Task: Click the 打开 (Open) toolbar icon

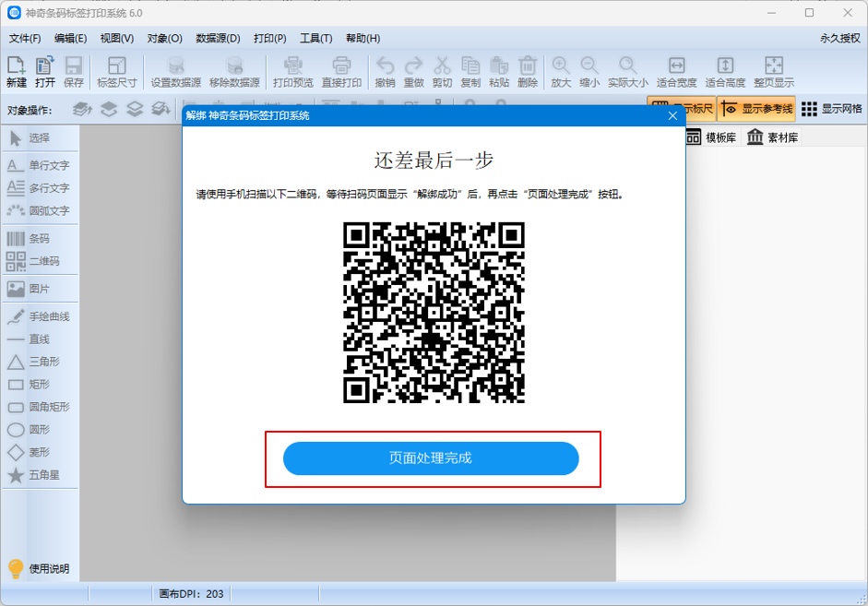Action: 45,72
